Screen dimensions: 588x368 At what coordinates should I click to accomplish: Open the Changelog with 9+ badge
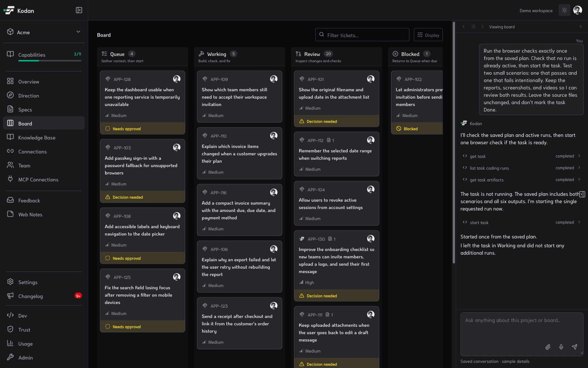tap(44, 296)
